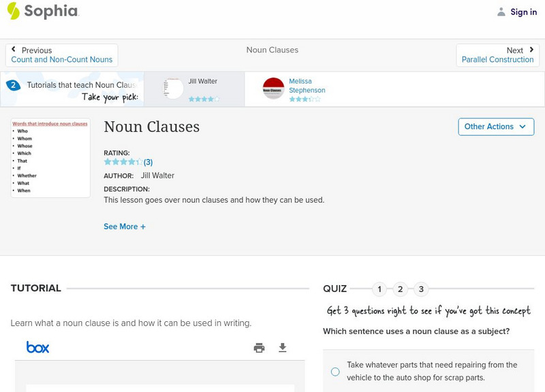
Task: Jump to quiz question 1
Action: (x=379, y=289)
